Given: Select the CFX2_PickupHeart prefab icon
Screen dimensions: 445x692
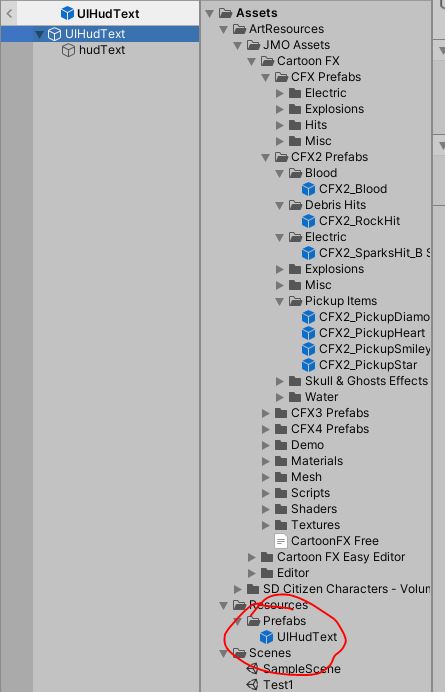Looking at the screenshot, I should (308, 333).
